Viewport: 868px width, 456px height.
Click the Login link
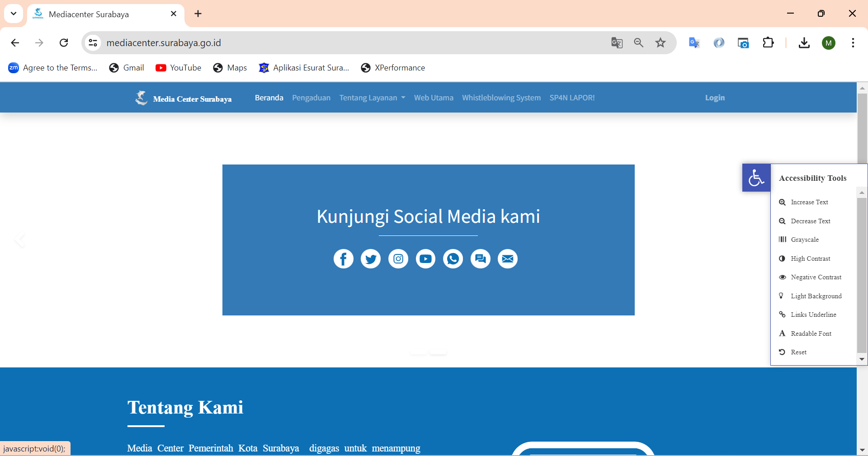715,98
